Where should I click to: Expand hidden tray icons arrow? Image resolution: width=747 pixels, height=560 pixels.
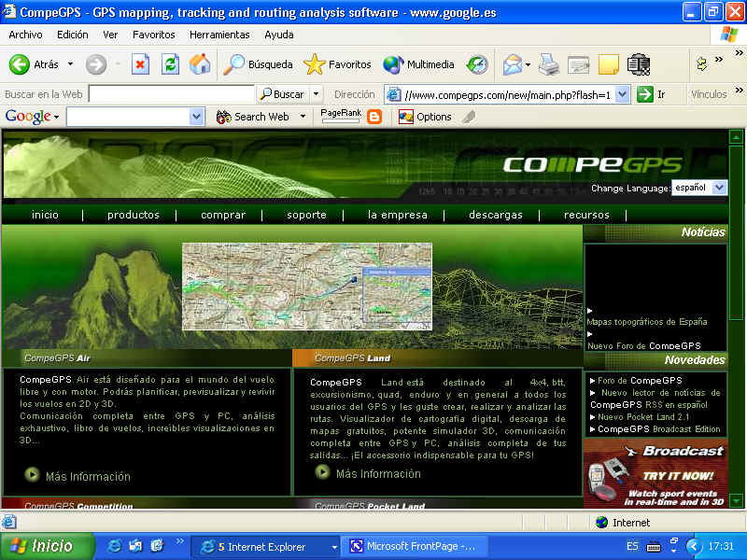click(x=694, y=546)
